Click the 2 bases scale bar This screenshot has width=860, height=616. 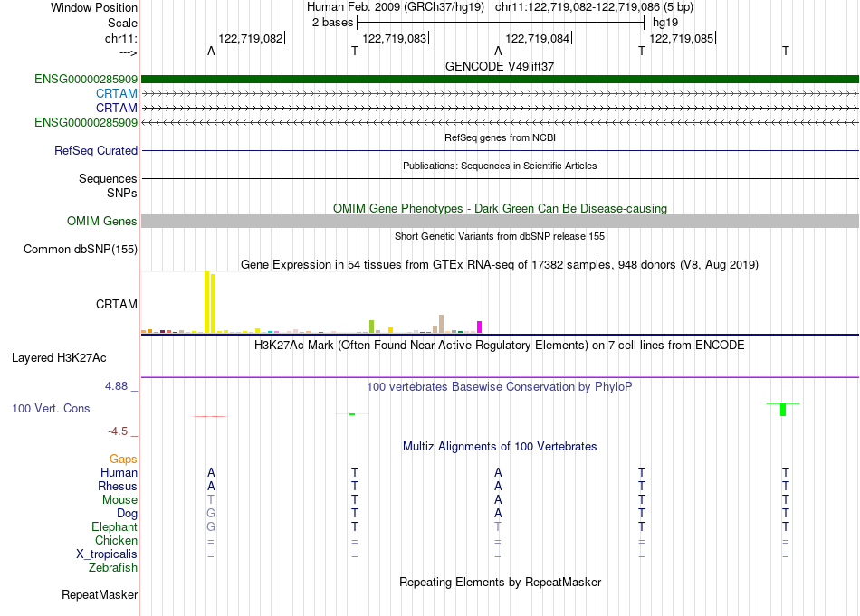(x=501, y=23)
